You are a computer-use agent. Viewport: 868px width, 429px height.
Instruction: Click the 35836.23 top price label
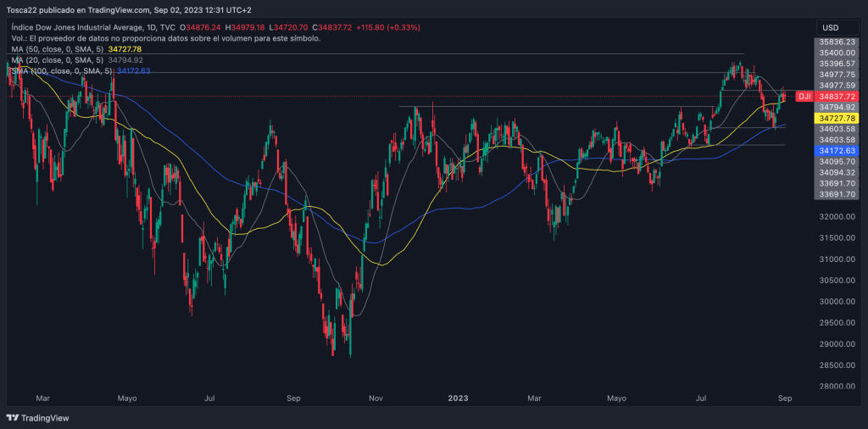[837, 42]
